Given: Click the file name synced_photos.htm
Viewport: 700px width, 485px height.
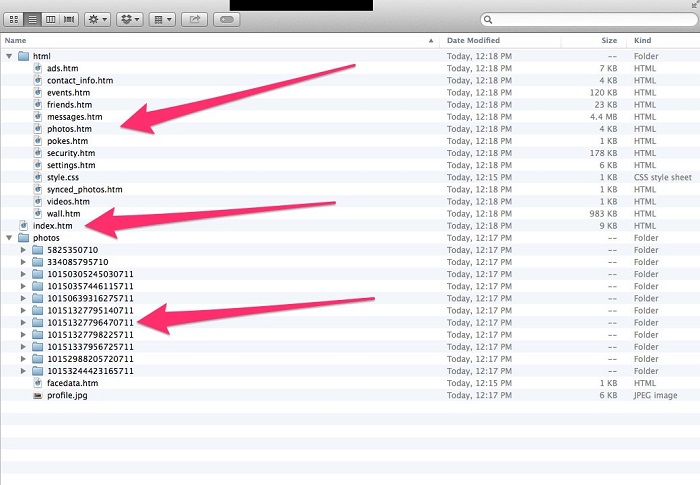Looking at the screenshot, I should pyautogui.click(x=84, y=189).
